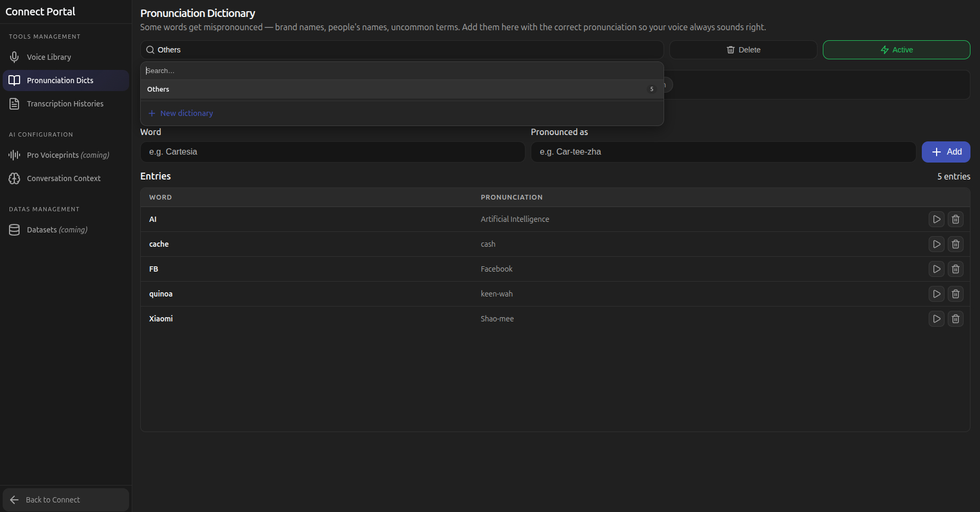Select Pronunciation Dicts sidebar item

click(x=66, y=80)
